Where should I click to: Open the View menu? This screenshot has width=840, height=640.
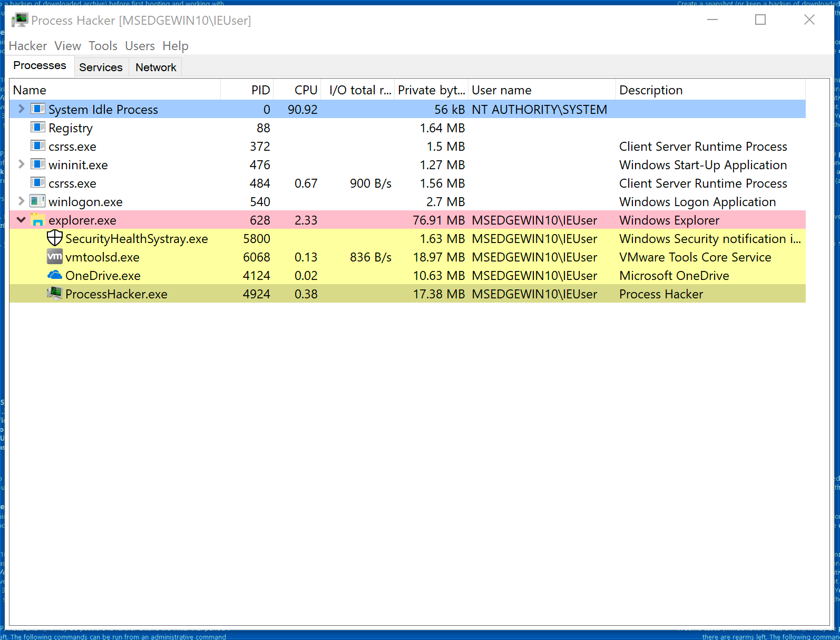(68, 46)
